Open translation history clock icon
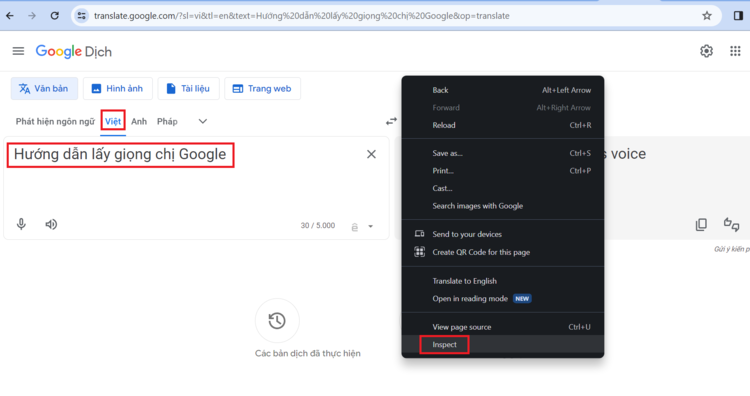 [x=277, y=320]
